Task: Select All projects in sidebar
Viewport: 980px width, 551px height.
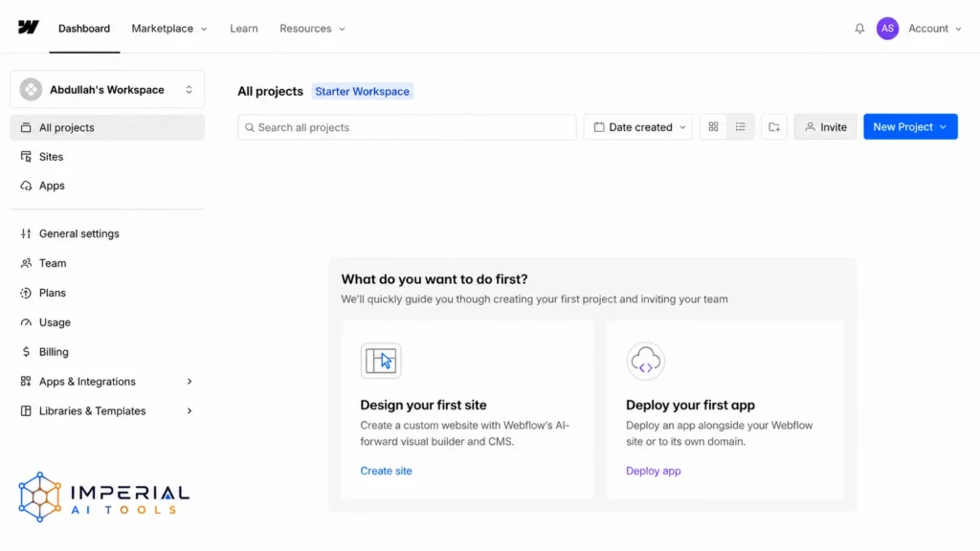Action: pyautogui.click(x=107, y=127)
